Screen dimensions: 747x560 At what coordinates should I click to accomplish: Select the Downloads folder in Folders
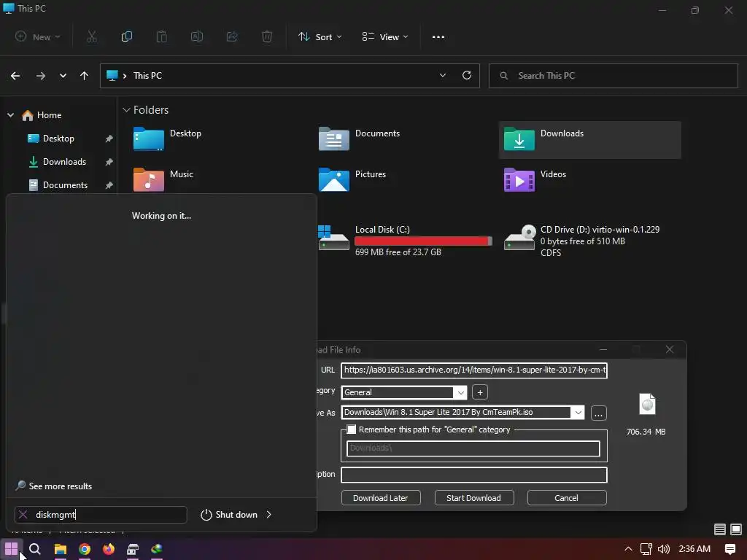(x=589, y=139)
